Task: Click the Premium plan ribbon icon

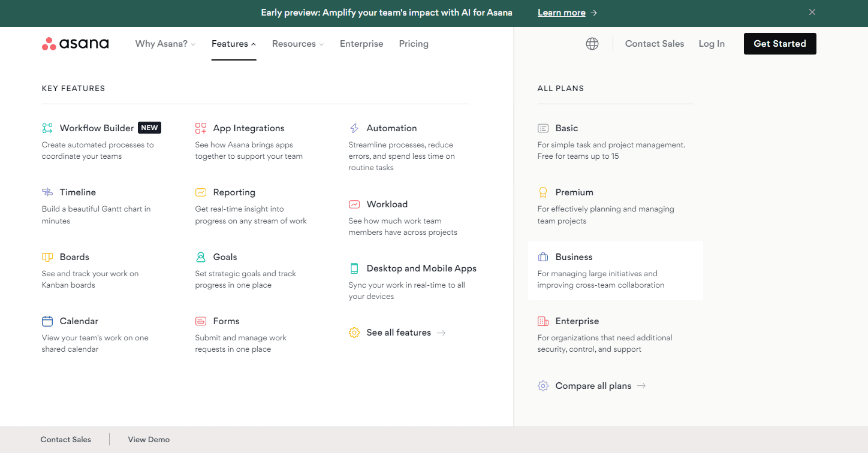Action: [543, 192]
